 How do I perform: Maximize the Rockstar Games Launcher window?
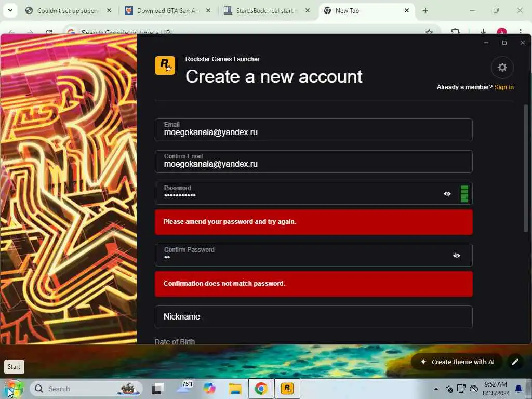coord(504,43)
